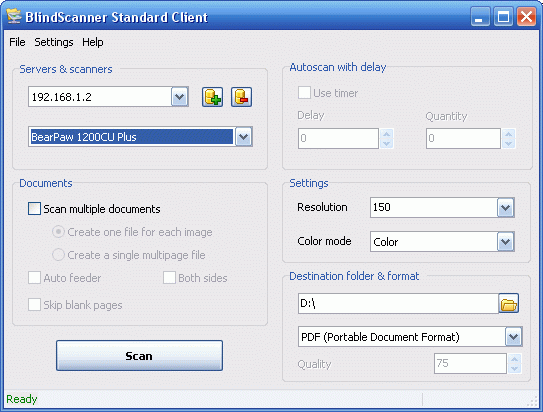
Task: Click the Servers & scanners group title
Action: coord(66,69)
